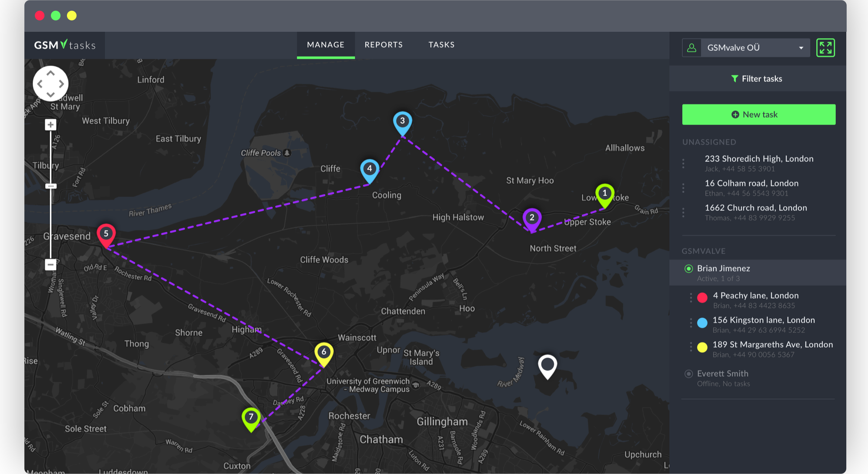Switch to the Reports tab
Screen dimensions: 868x474
[x=383, y=45]
